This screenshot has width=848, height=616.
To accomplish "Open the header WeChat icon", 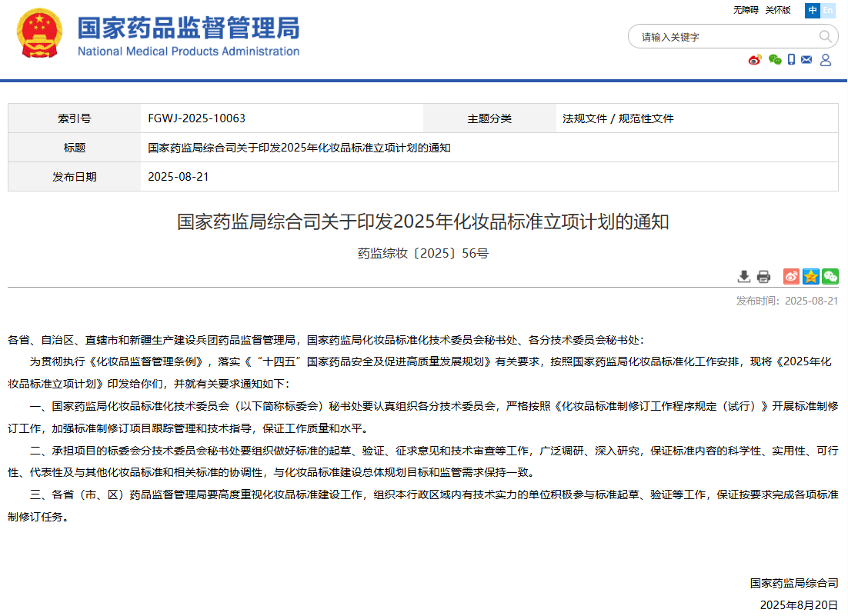I will click(774, 60).
